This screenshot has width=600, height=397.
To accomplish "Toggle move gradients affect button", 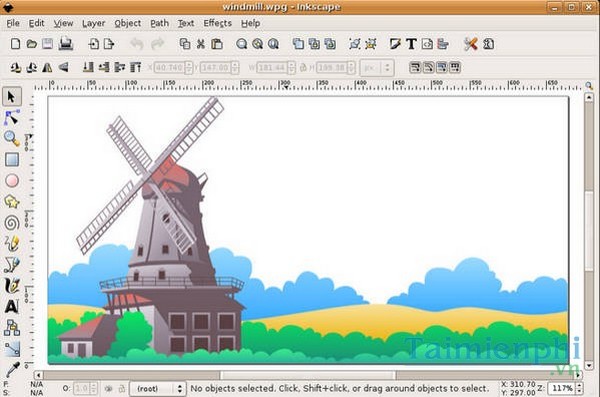I will 442,68.
